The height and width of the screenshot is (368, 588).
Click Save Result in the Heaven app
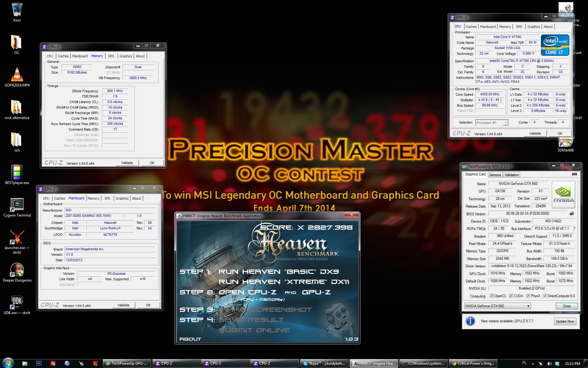click(x=251, y=320)
